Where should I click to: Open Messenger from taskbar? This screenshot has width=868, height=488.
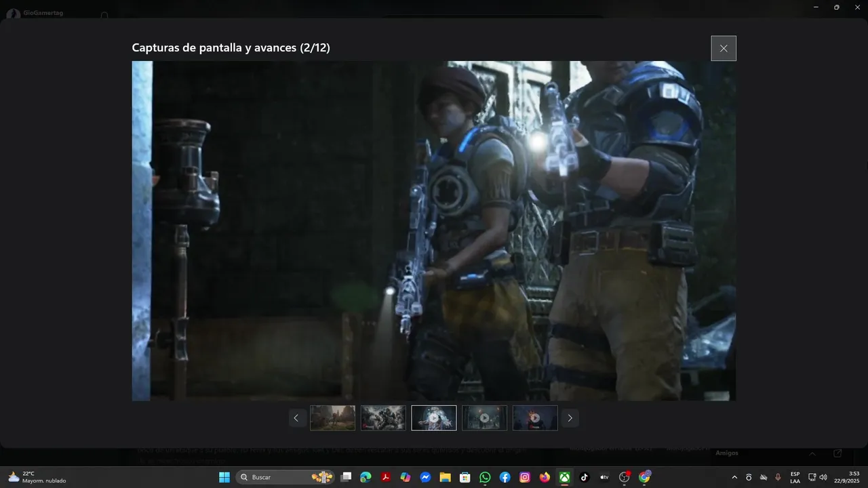[x=425, y=477]
